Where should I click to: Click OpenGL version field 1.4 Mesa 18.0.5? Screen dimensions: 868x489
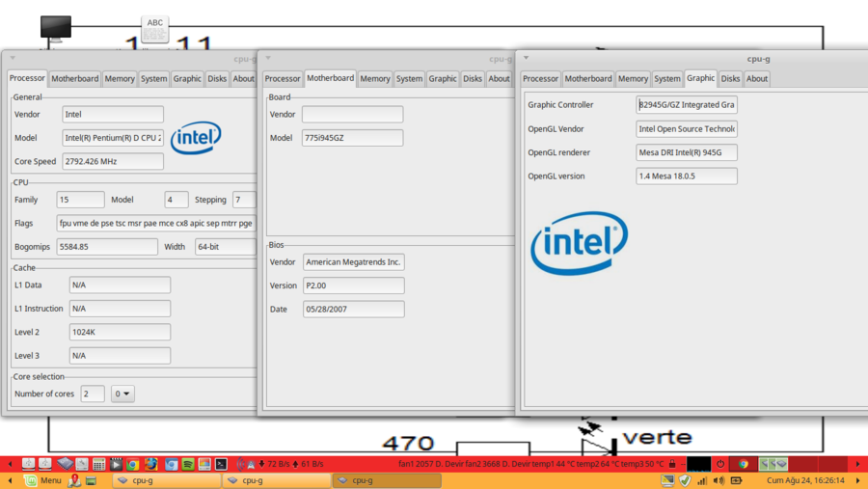(x=687, y=177)
